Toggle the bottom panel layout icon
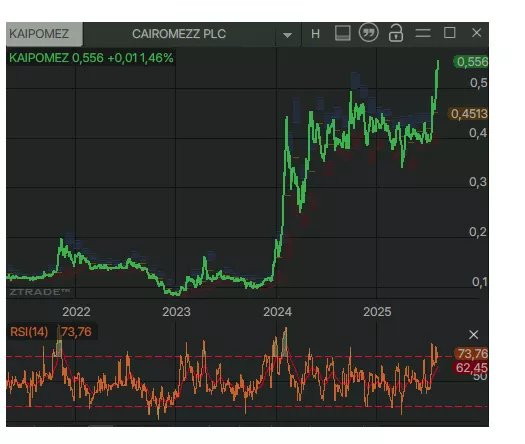 coord(343,33)
